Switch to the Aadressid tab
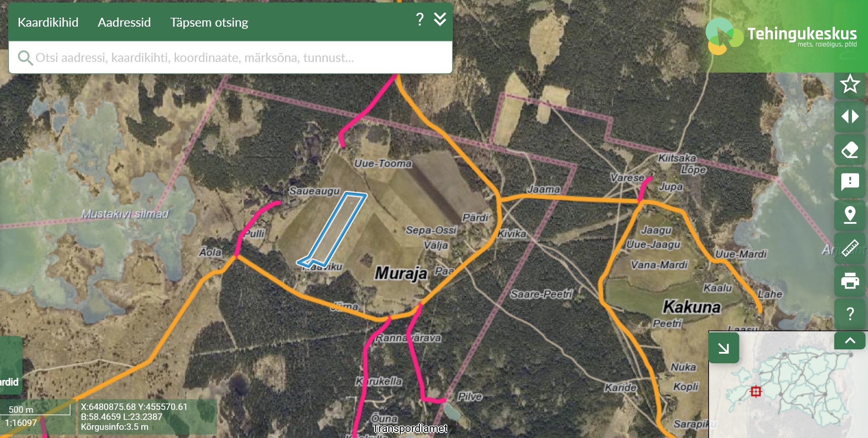 pyautogui.click(x=124, y=22)
